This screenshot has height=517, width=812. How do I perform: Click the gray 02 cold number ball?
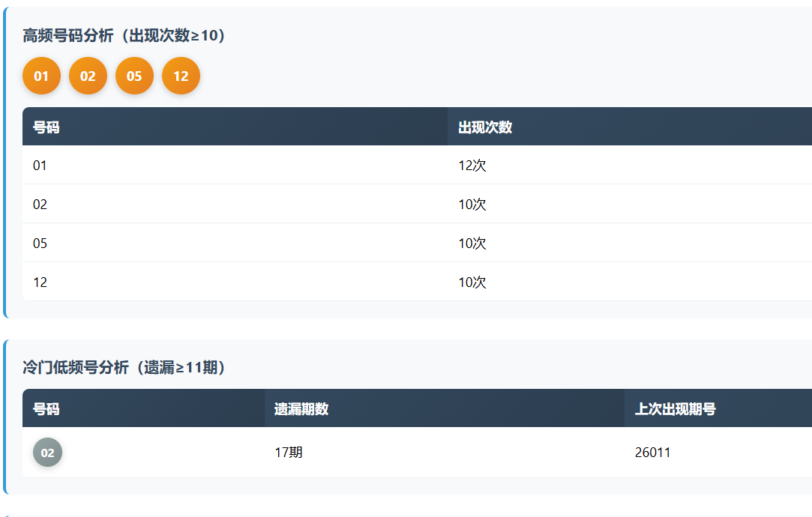47,453
